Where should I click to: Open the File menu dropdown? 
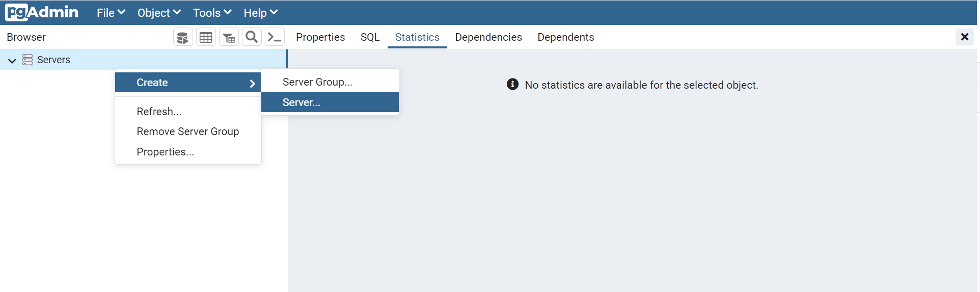pyautogui.click(x=111, y=13)
